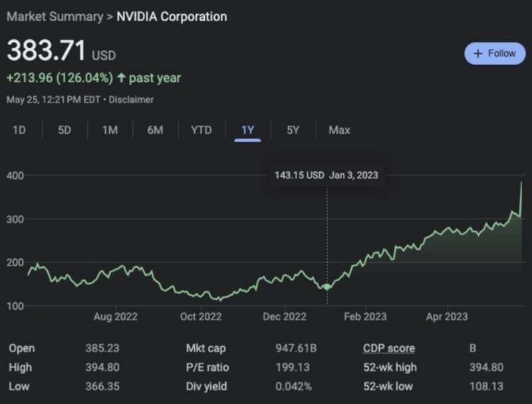Click the Oct 2022 axis label
The height and width of the screenshot is (404, 532).
tap(201, 316)
